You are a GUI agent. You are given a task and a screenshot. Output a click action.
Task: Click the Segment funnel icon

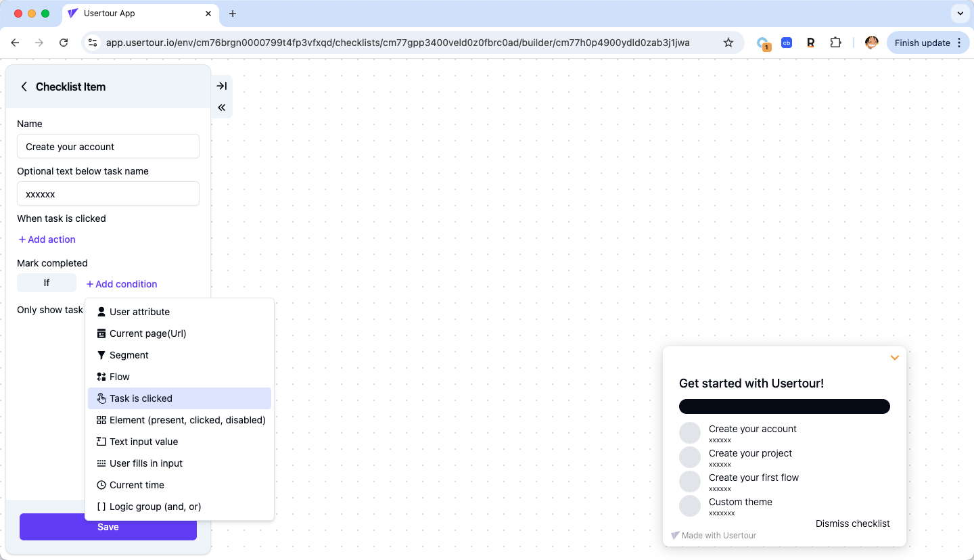click(101, 355)
